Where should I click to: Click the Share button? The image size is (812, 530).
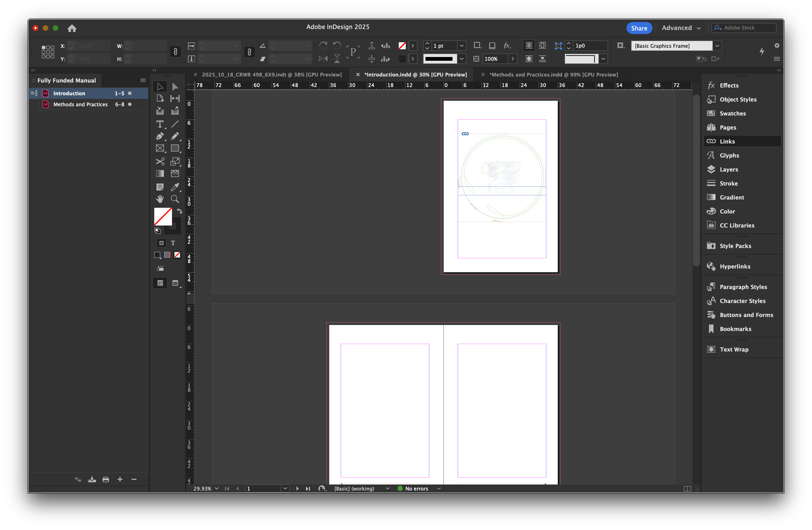pos(639,28)
